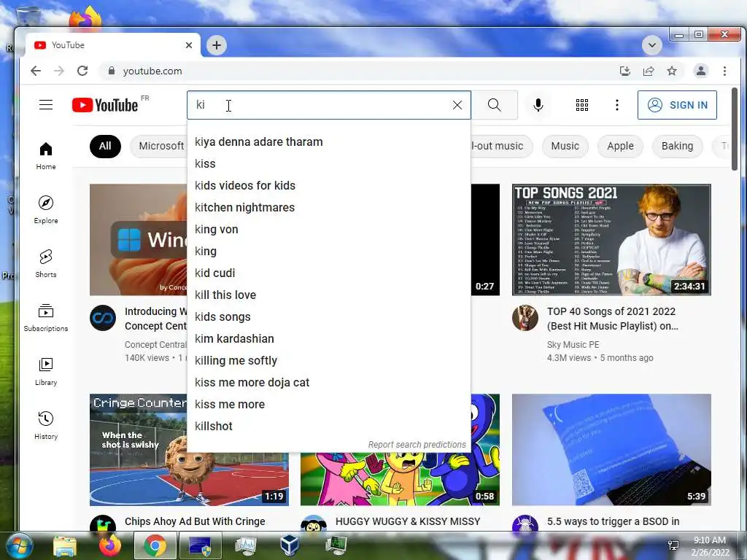This screenshot has height=560, width=747.
Task: Open title 'TOP 40 Songs of 2021 2022'
Action: [612, 319]
